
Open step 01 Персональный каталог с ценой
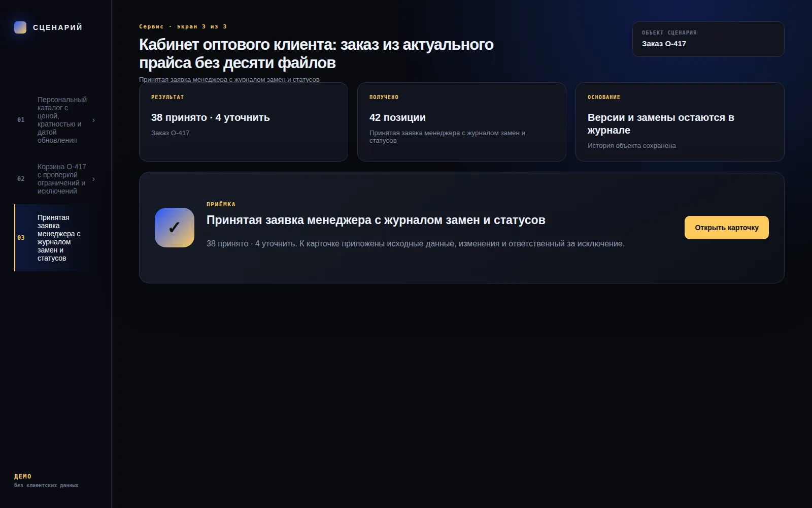pos(56,120)
